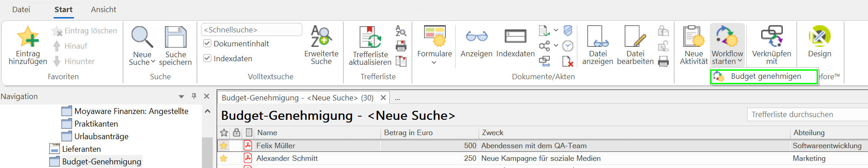Click the Navigation tree scroll-up arrow

pos(207,111)
